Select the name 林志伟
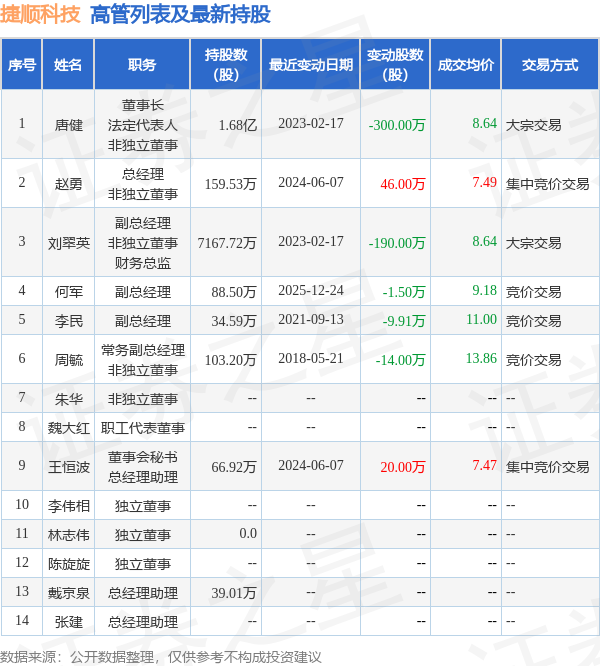This screenshot has width=600, height=666. point(69,535)
